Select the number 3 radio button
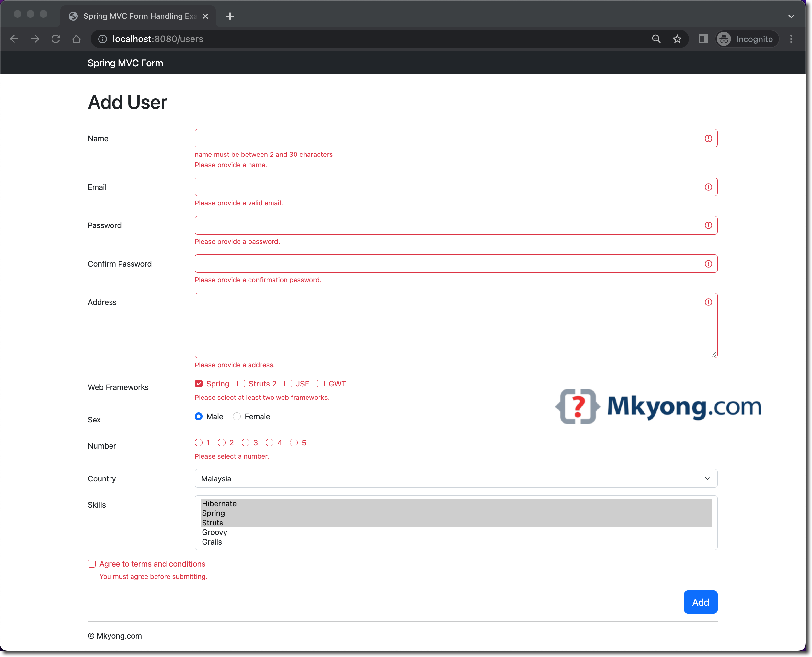Viewport: 812px width, 657px height. (x=246, y=442)
